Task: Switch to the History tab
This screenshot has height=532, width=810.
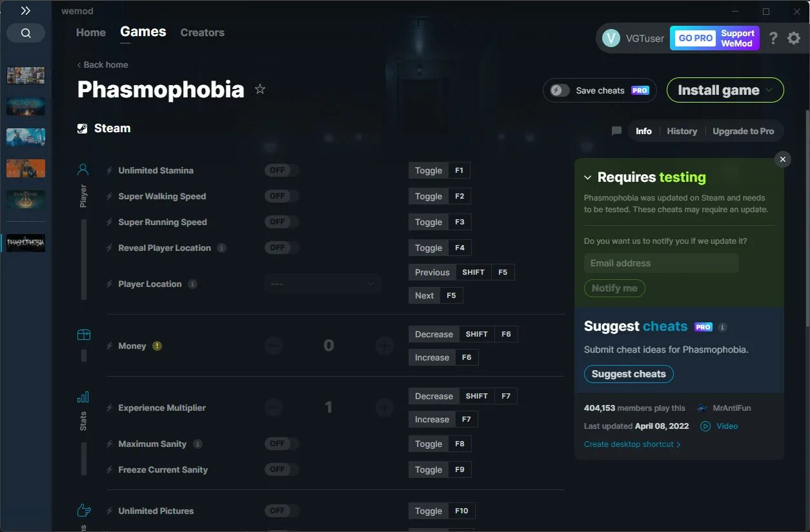Action: point(682,131)
